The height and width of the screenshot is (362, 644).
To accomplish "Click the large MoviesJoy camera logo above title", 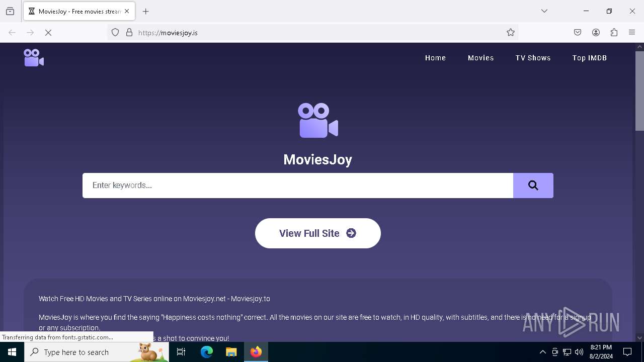I will coord(318,121).
